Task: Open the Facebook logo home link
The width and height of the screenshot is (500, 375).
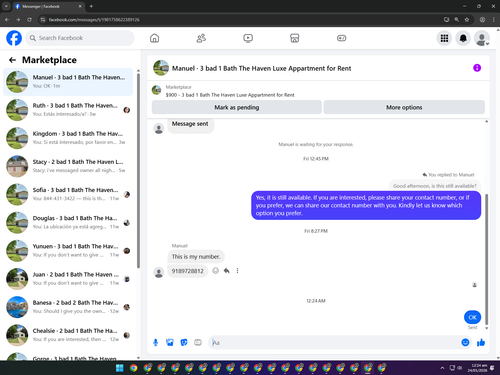Action: coord(14,38)
